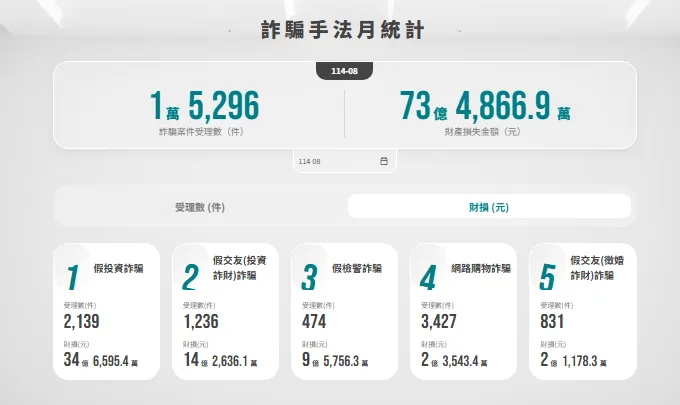The width and height of the screenshot is (680, 405).
Task: Select total loss figure 73億 4,866.9萬
Action: click(x=485, y=105)
